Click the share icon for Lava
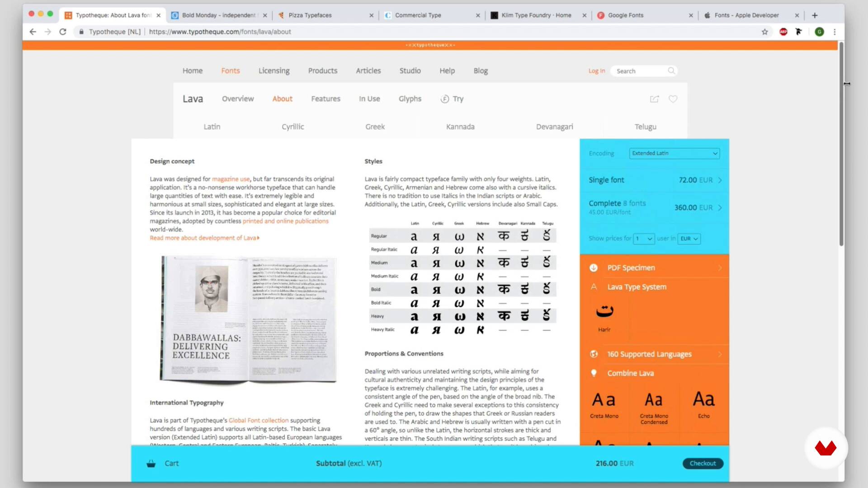The height and width of the screenshot is (488, 868). tap(654, 99)
